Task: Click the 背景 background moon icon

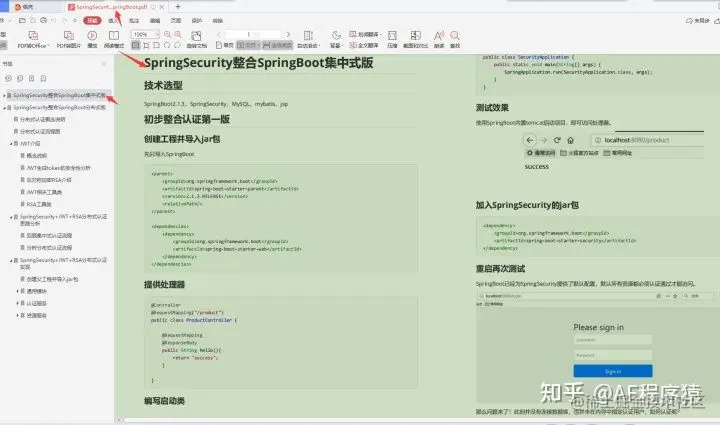Action: click(x=336, y=35)
